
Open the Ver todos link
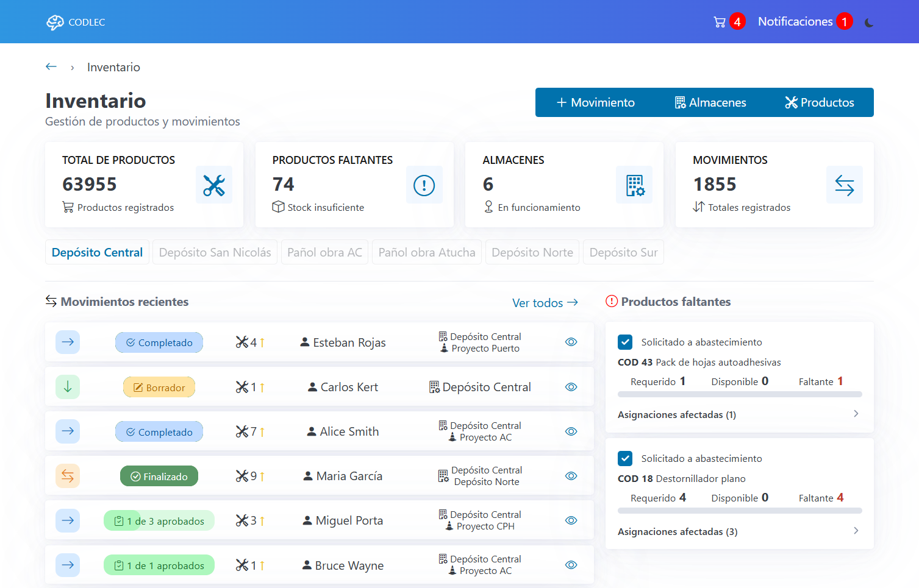[545, 303]
